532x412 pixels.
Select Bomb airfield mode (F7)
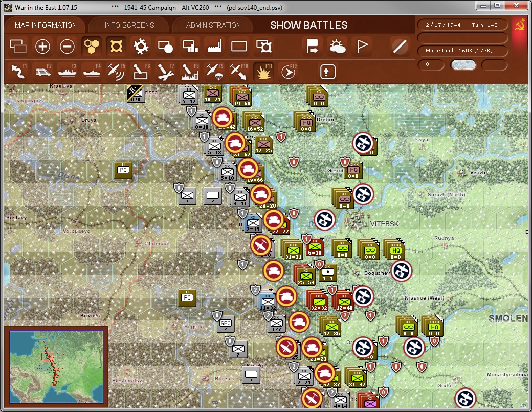(x=166, y=71)
